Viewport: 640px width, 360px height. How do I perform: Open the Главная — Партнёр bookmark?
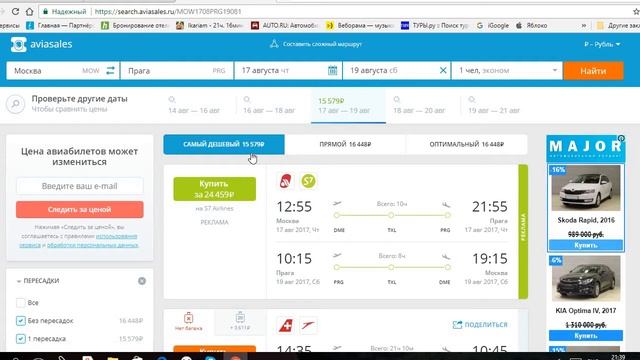(60, 25)
